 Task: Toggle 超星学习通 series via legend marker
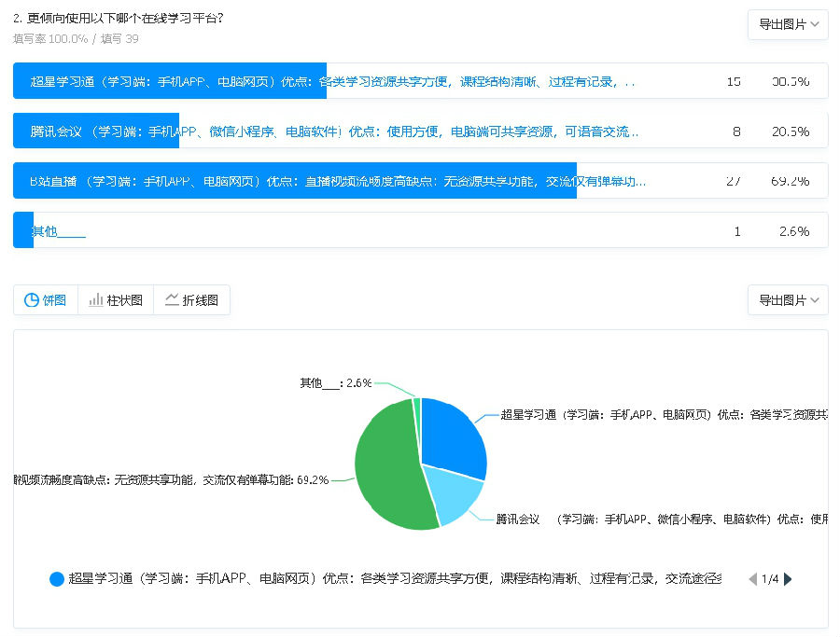[57, 579]
